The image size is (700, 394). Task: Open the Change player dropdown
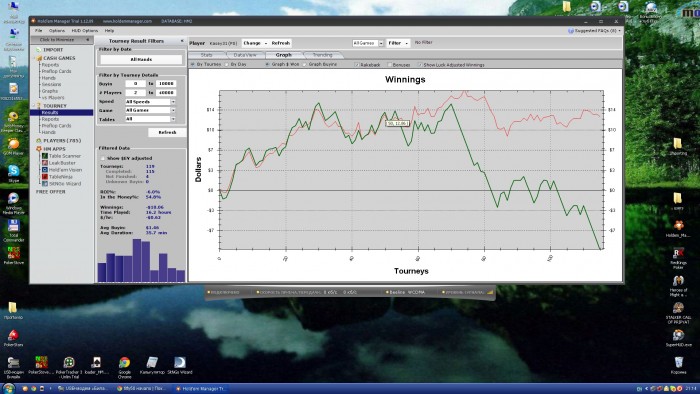tap(254, 43)
